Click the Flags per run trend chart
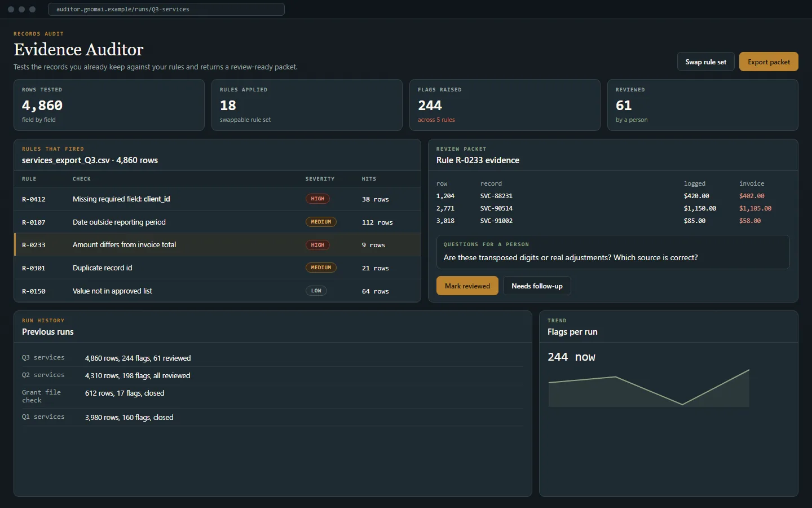Image resolution: width=812 pixels, height=508 pixels. [x=649, y=388]
